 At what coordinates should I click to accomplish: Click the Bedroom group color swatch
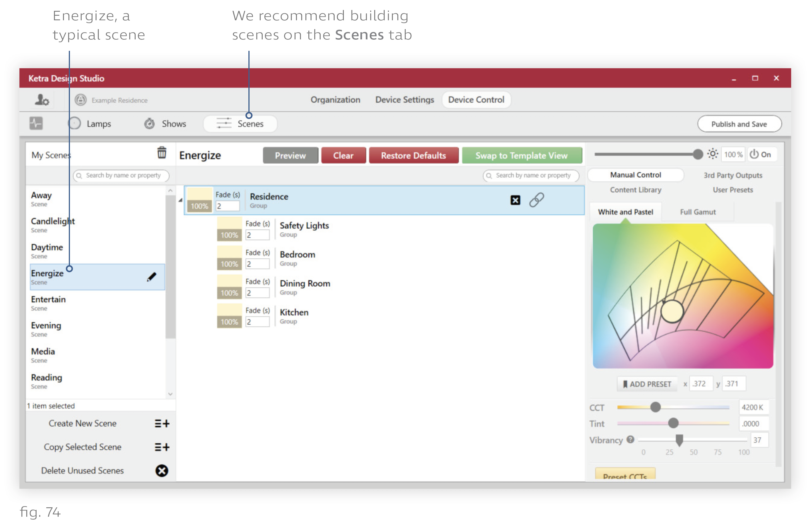pyautogui.click(x=229, y=258)
